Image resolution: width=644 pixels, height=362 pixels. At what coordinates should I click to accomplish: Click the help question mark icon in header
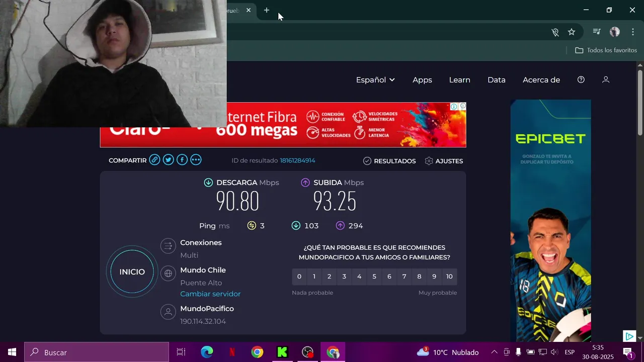pyautogui.click(x=581, y=79)
